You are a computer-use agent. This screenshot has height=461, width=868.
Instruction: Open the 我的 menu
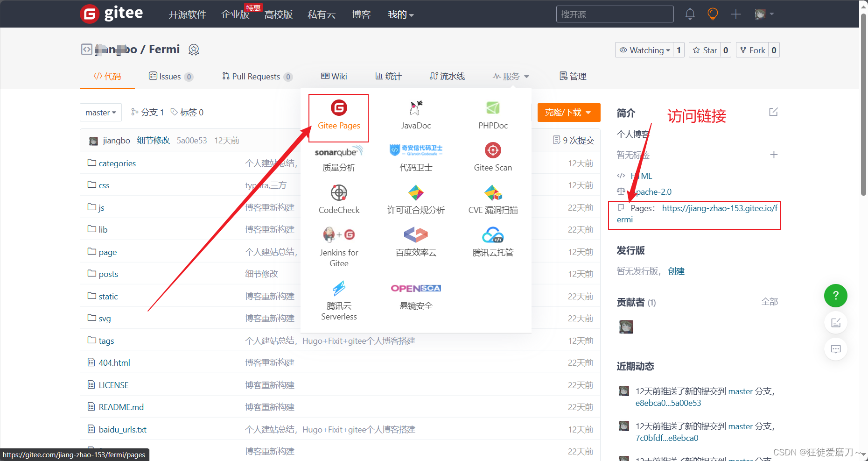click(x=400, y=14)
